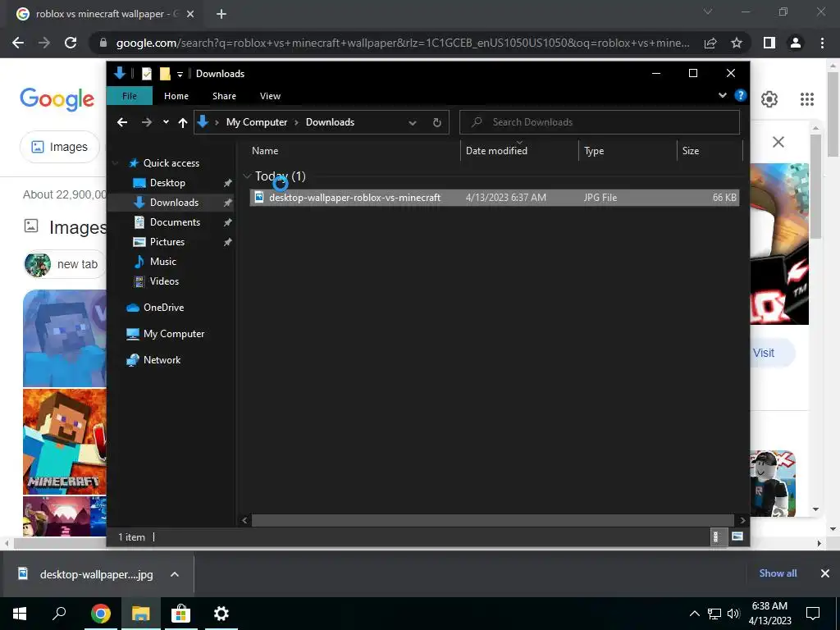
Task: Adjust volume via speaker tray icon
Action: [x=733, y=614]
